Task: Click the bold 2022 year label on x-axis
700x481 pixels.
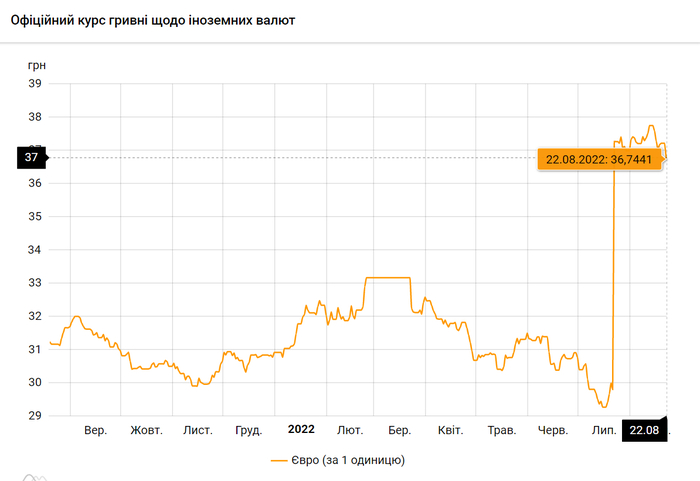Action: [301, 430]
